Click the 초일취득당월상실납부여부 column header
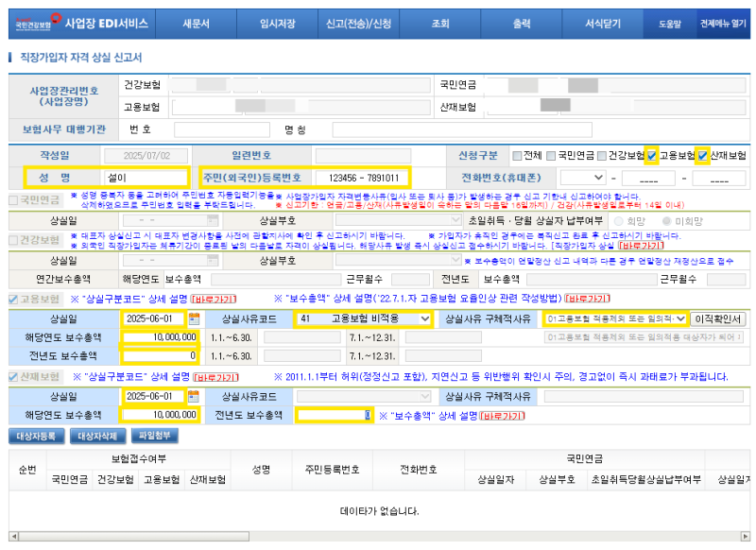This screenshot has height=550, width=756. (646, 480)
